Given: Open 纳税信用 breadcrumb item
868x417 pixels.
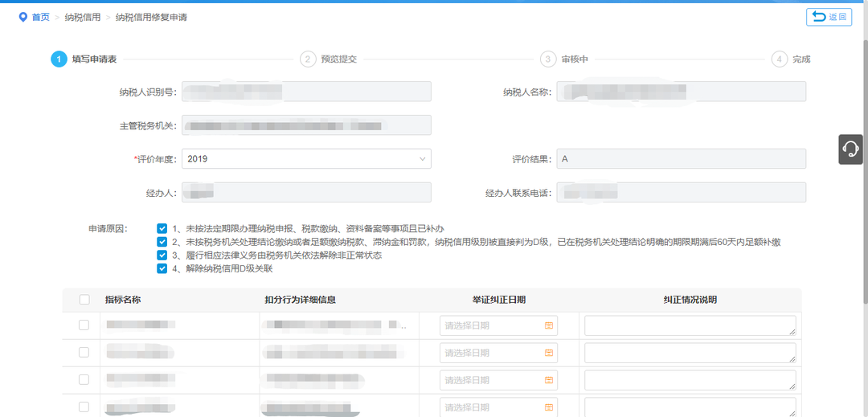Looking at the screenshot, I should 83,17.
